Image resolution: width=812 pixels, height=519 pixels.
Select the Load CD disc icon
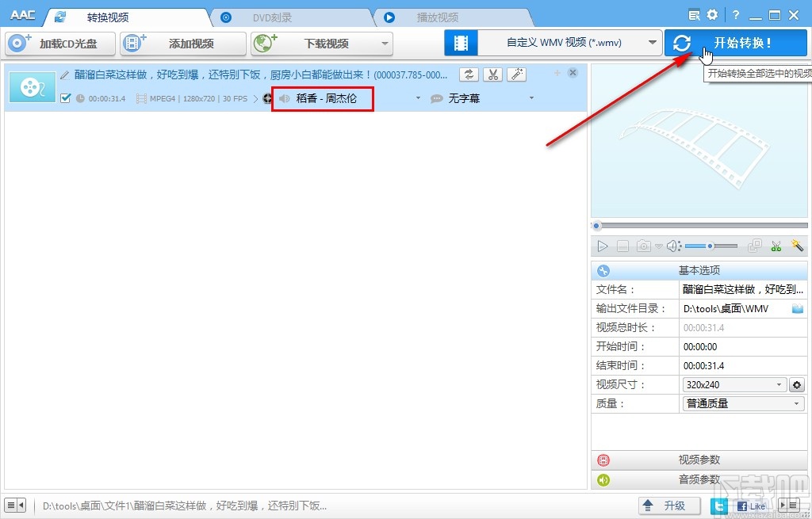pos(17,43)
